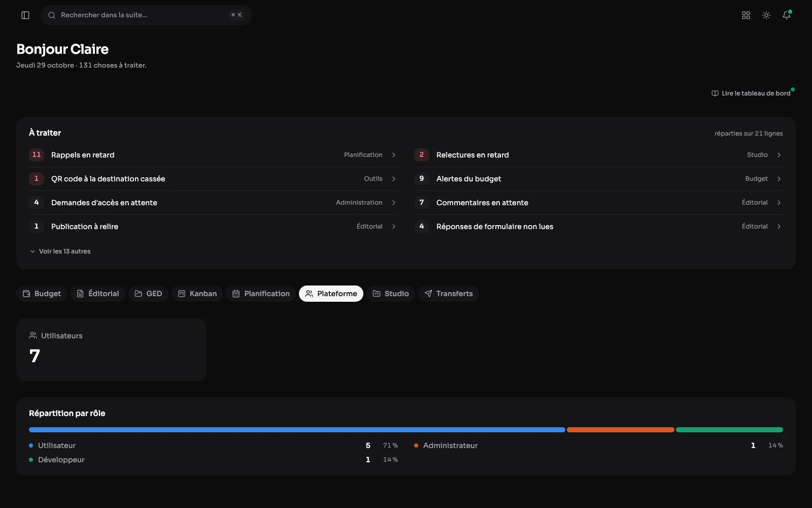The height and width of the screenshot is (508, 812).
Task: Open the 'Rappels en retard' row chevron
Action: 394,155
